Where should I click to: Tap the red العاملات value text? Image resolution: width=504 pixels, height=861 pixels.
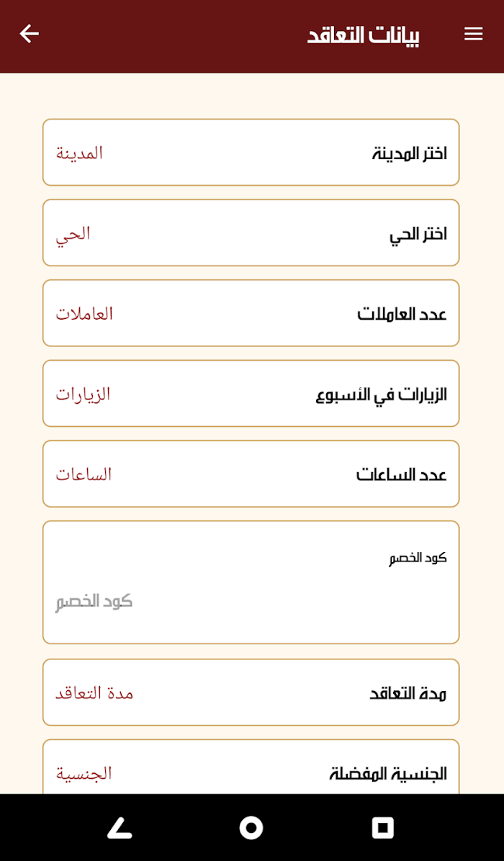point(84,314)
